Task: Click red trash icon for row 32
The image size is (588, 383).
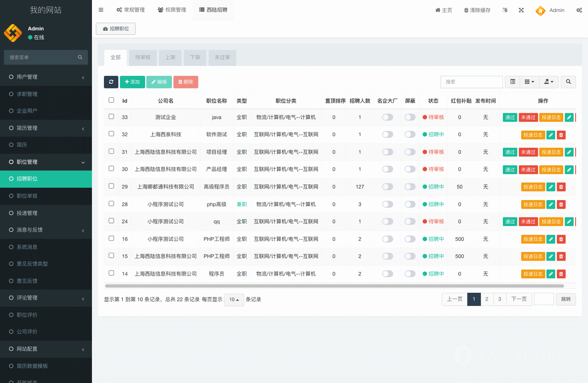Action: click(561, 135)
